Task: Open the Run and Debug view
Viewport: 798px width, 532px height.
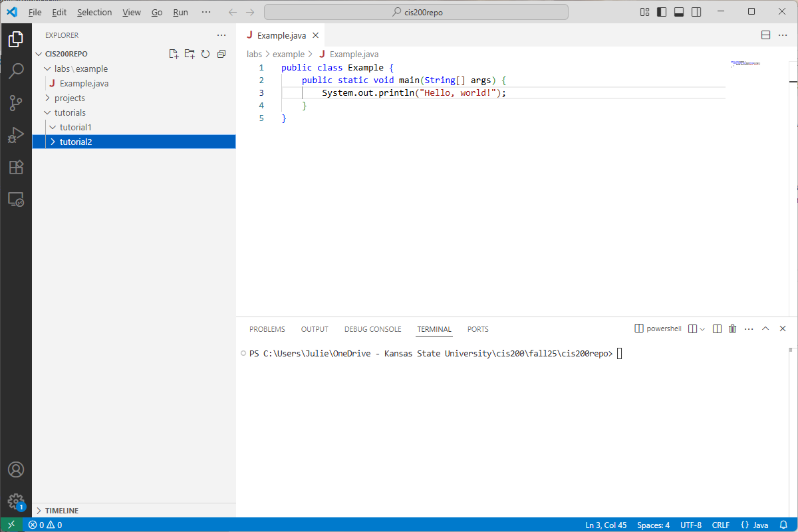Action: (16, 135)
